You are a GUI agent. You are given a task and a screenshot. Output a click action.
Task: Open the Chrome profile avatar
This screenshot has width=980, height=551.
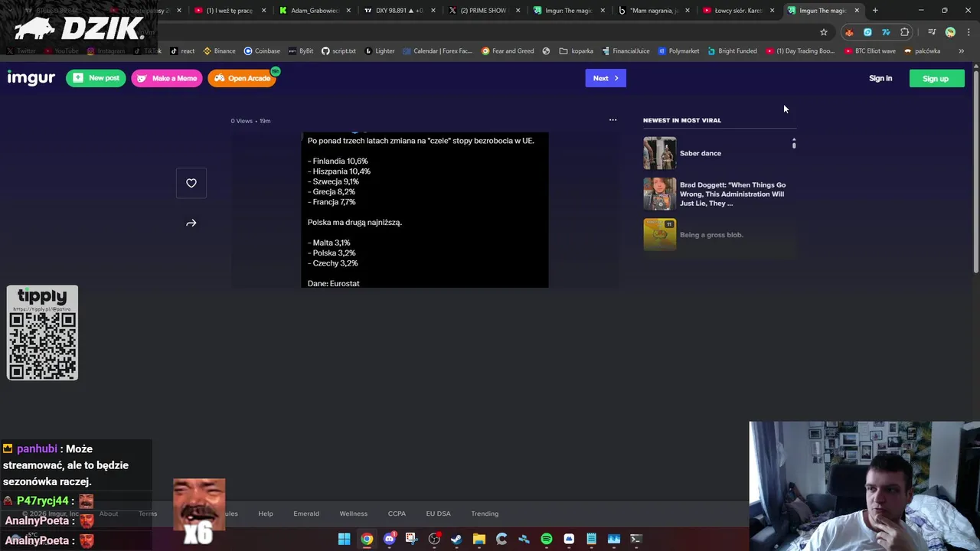point(950,32)
